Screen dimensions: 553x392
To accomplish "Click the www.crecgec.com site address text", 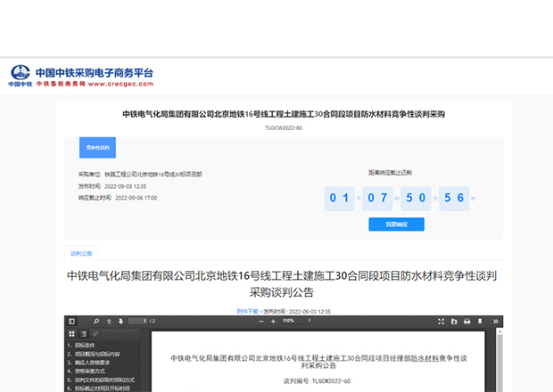I will (x=120, y=84).
